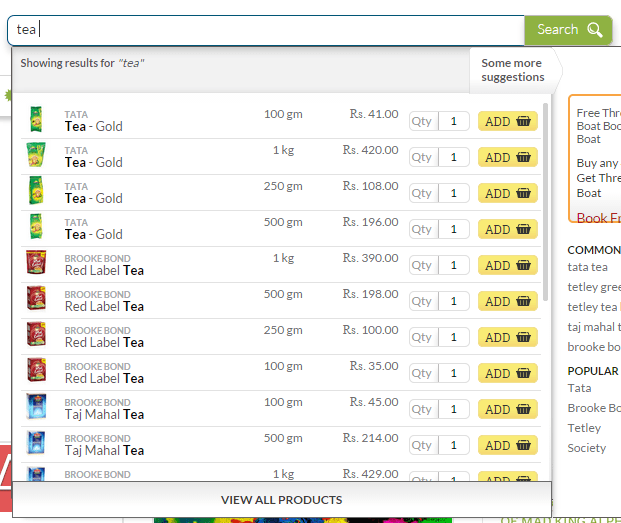Open the Red Label Tea 100 gm product image
Screen dimensions: 621x523
[36, 370]
